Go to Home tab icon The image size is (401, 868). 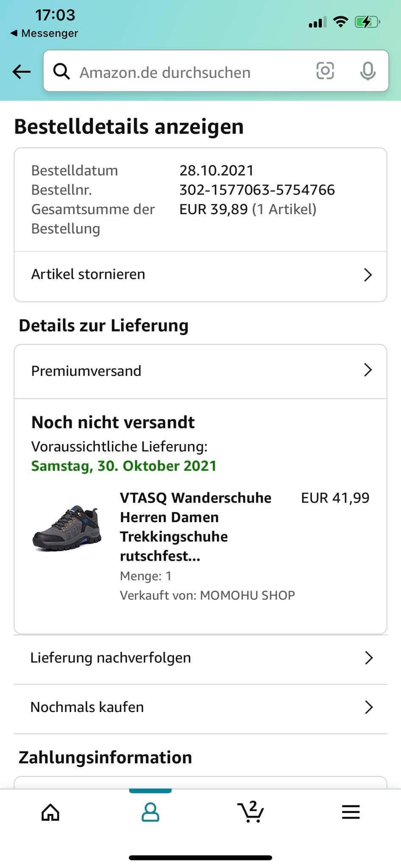point(50,812)
